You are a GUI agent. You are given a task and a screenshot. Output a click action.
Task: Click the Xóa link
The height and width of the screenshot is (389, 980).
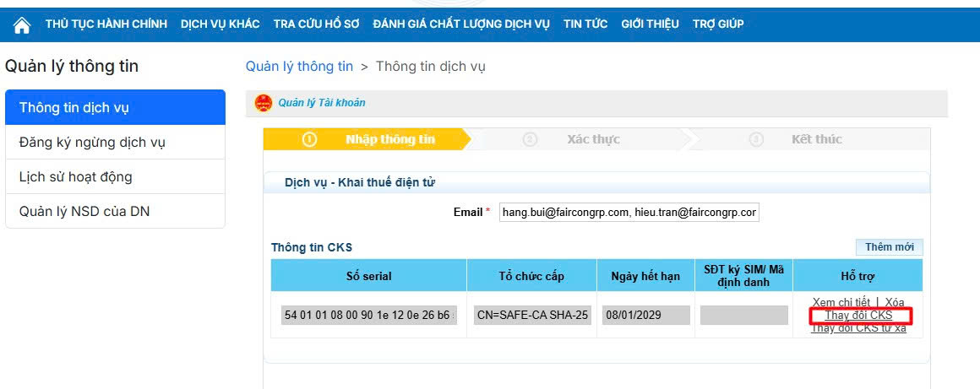point(895,302)
